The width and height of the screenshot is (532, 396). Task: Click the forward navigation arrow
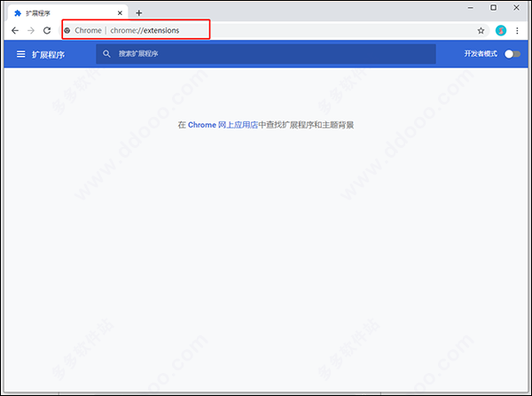[31, 30]
